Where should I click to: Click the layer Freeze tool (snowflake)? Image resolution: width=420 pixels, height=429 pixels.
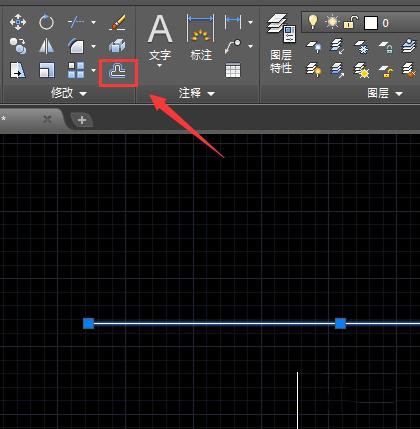(x=362, y=46)
